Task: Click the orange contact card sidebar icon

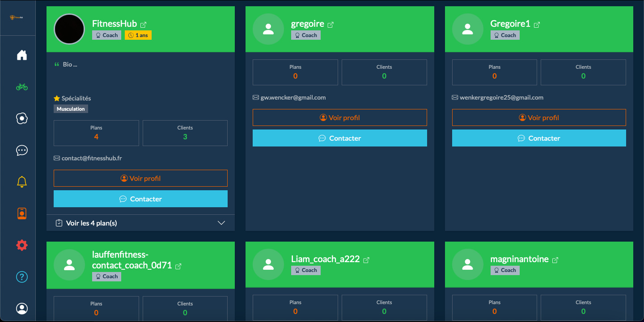Action: click(x=22, y=213)
